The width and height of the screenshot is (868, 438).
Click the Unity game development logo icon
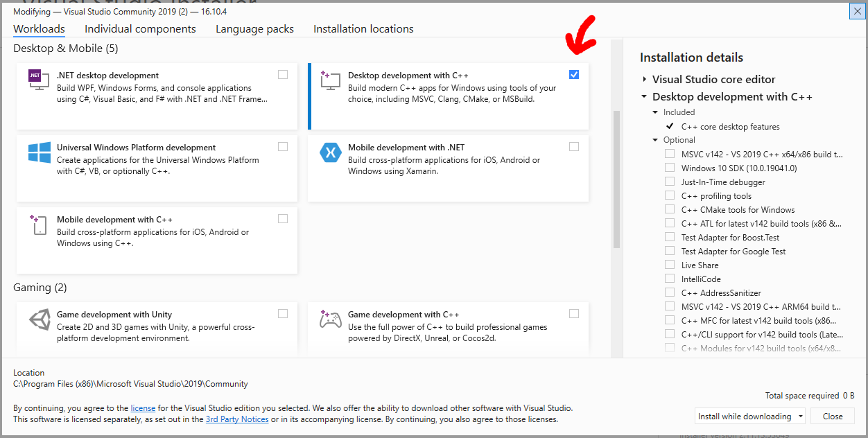pyautogui.click(x=39, y=319)
